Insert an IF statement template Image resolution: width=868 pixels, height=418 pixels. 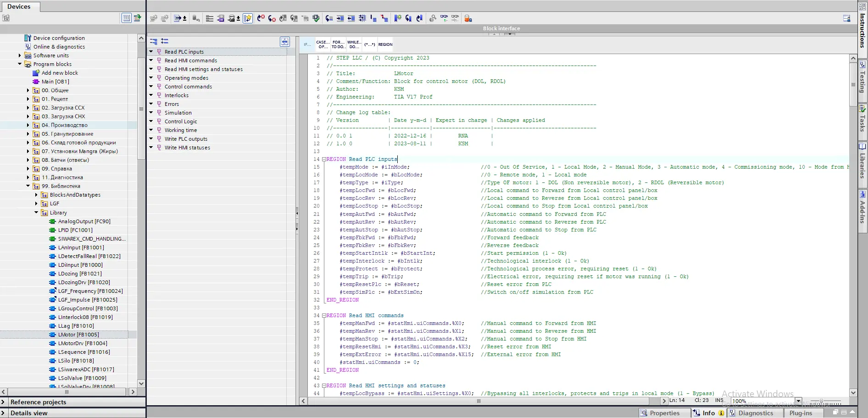307,44
